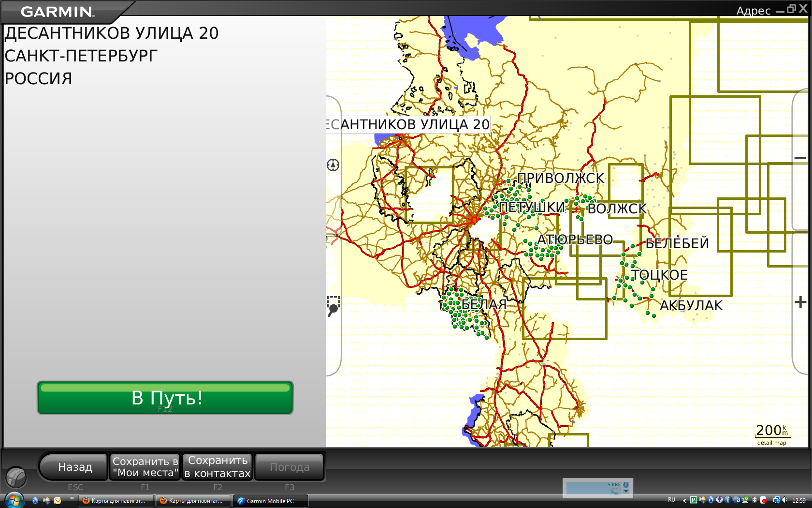Screen dimensions: 812x508
Task: Click the blue 'a' tray icon
Action: click(737, 500)
